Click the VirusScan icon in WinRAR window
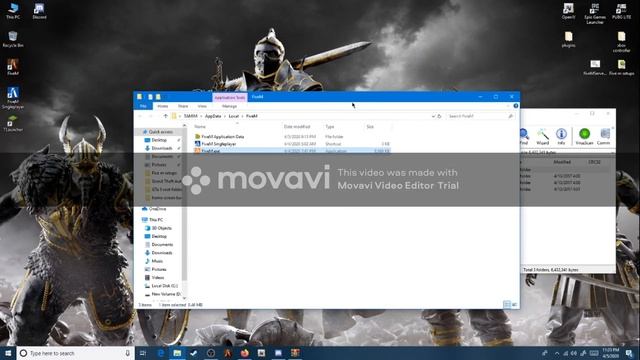 pos(584,136)
